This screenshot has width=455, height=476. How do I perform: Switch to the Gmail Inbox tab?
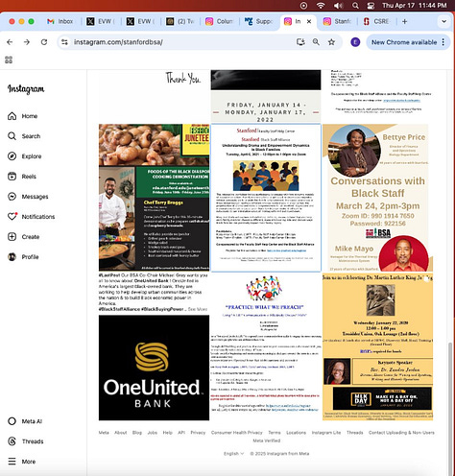(60, 21)
